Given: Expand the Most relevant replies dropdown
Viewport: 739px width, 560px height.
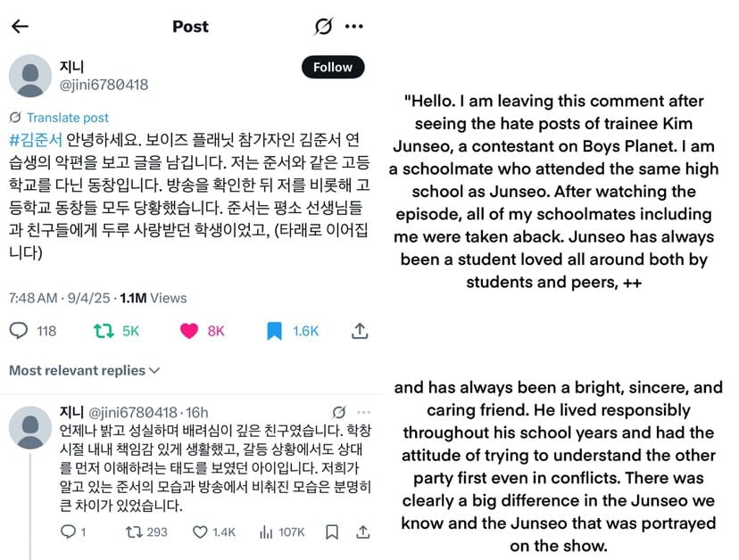Looking at the screenshot, I should [x=96, y=370].
